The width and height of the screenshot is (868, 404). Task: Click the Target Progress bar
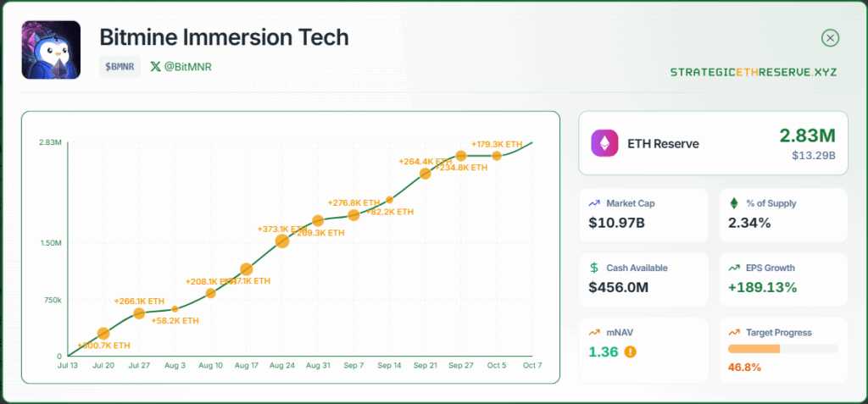[x=782, y=348]
